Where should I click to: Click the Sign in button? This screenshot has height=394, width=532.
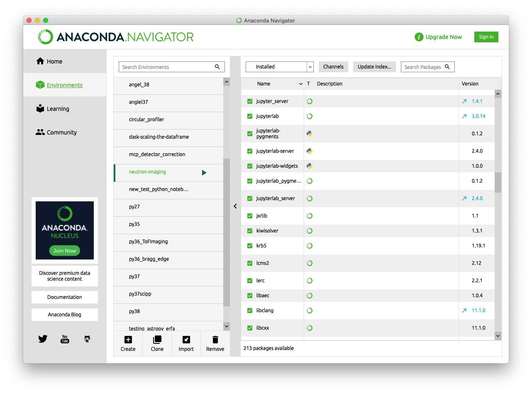click(x=486, y=37)
